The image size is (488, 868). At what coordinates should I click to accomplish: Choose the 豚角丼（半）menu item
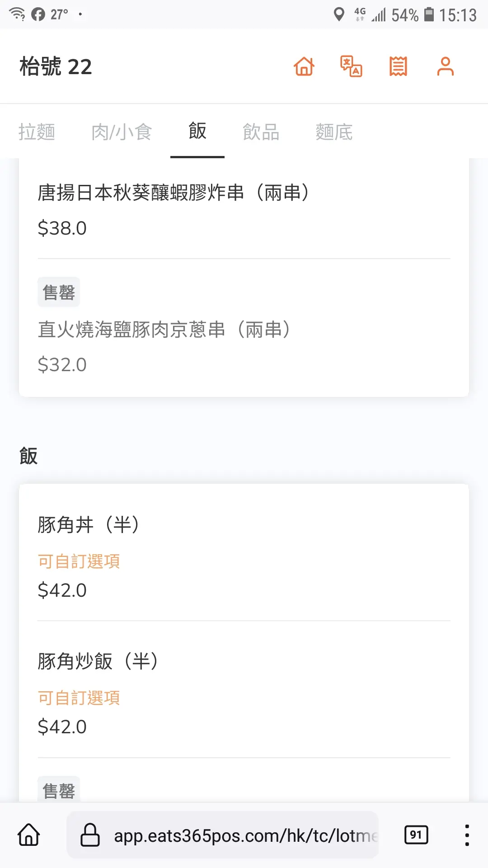[89, 525]
